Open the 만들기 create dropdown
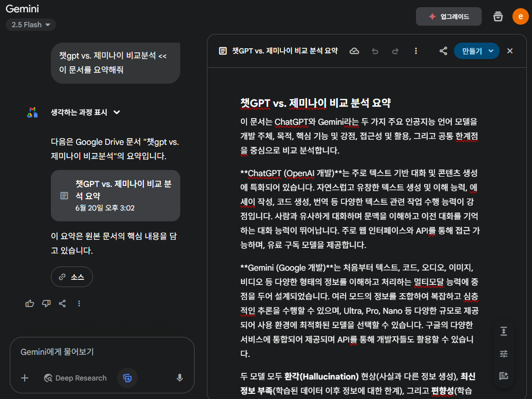Screen dimensions: 532x399 (477, 51)
